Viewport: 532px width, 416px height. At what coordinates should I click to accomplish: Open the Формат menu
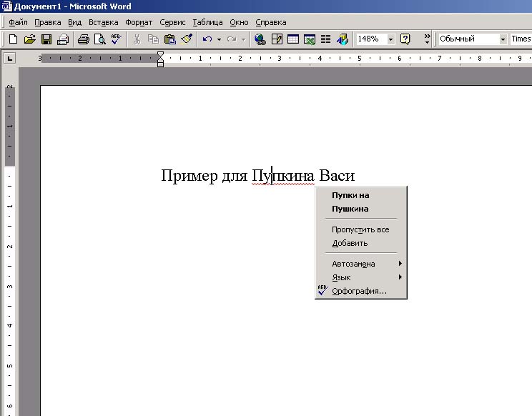pyautogui.click(x=139, y=22)
